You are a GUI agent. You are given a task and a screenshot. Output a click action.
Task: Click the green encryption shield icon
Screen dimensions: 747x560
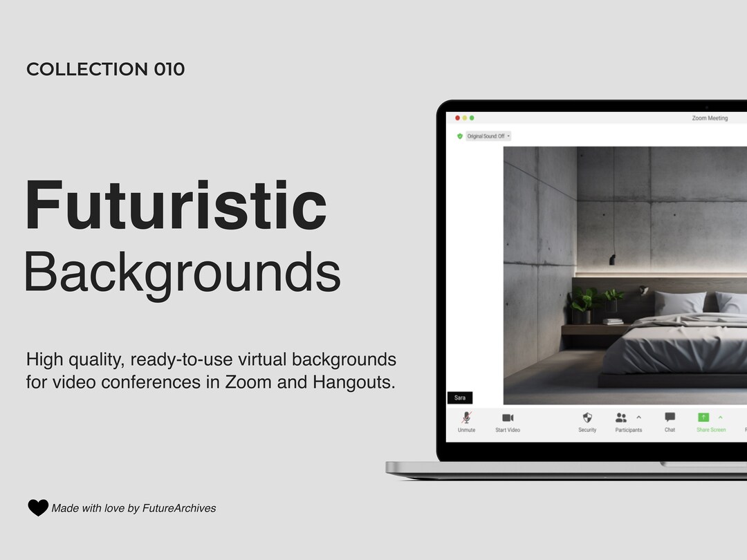[460, 136]
